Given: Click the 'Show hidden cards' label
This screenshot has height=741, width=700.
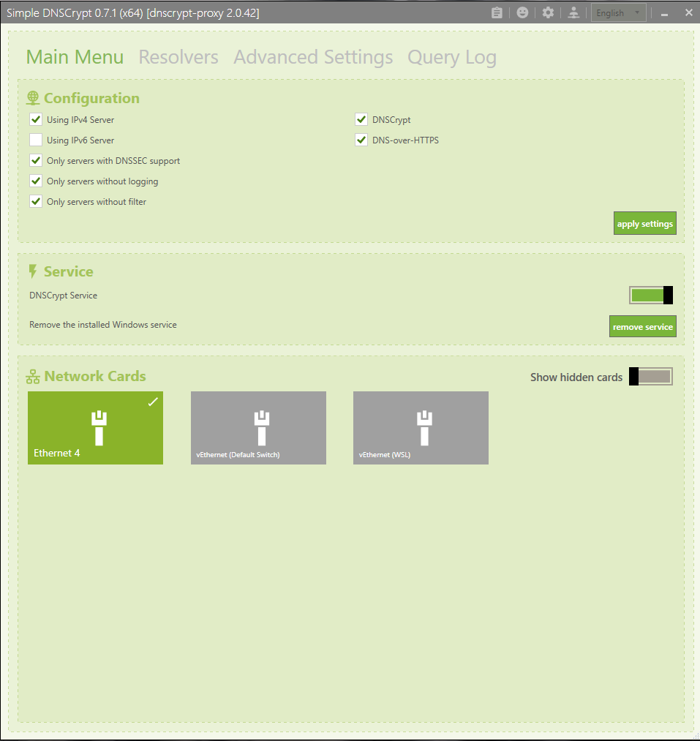Looking at the screenshot, I should [x=576, y=377].
